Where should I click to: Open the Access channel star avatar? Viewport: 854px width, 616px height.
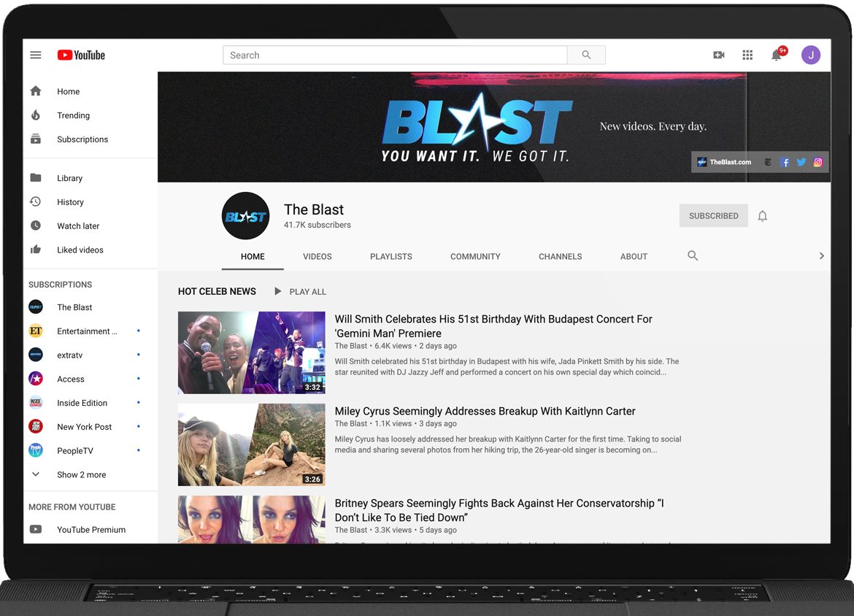[x=36, y=379]
